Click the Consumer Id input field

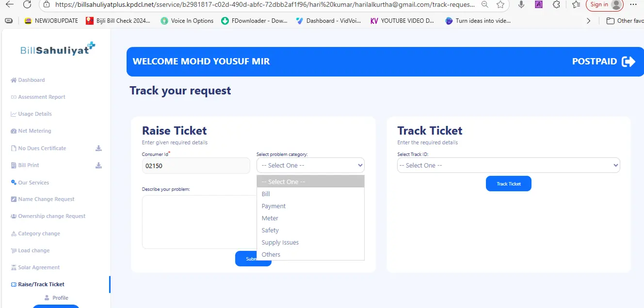[196, 166]
